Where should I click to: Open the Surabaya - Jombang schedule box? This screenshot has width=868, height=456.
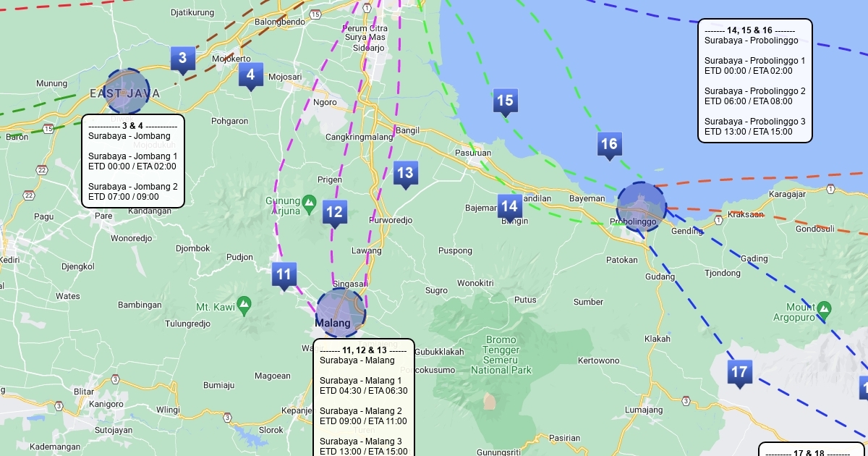(x=133, y=161)
